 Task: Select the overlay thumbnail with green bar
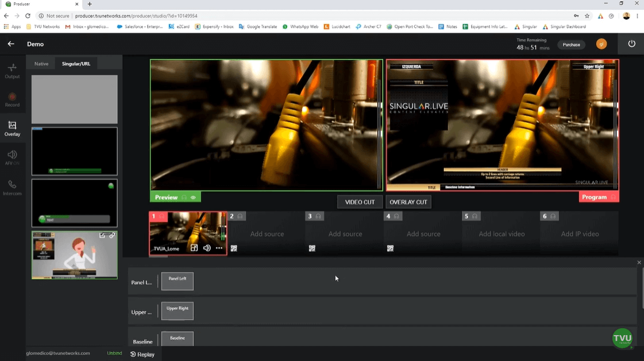(x=74, y=151)
